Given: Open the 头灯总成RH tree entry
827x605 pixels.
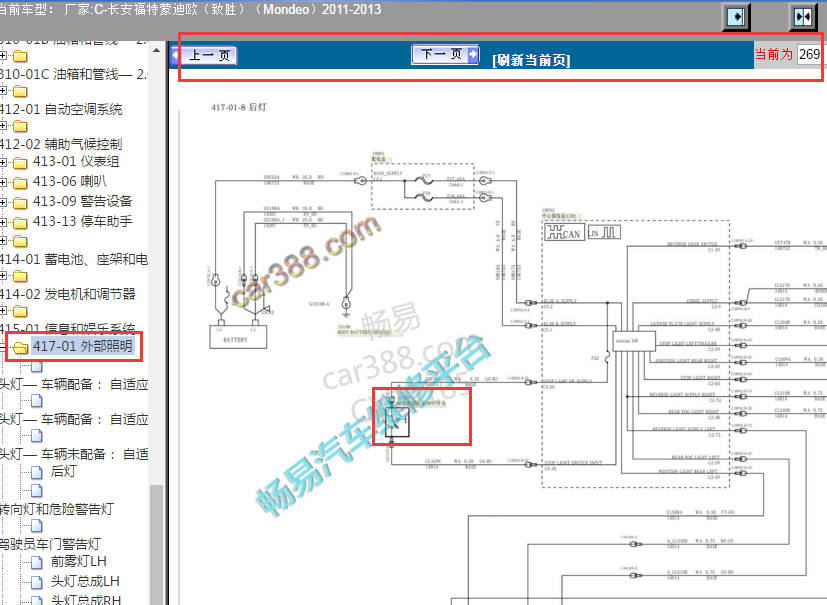Looking at the screenshot, I should (x=86, y=600).
